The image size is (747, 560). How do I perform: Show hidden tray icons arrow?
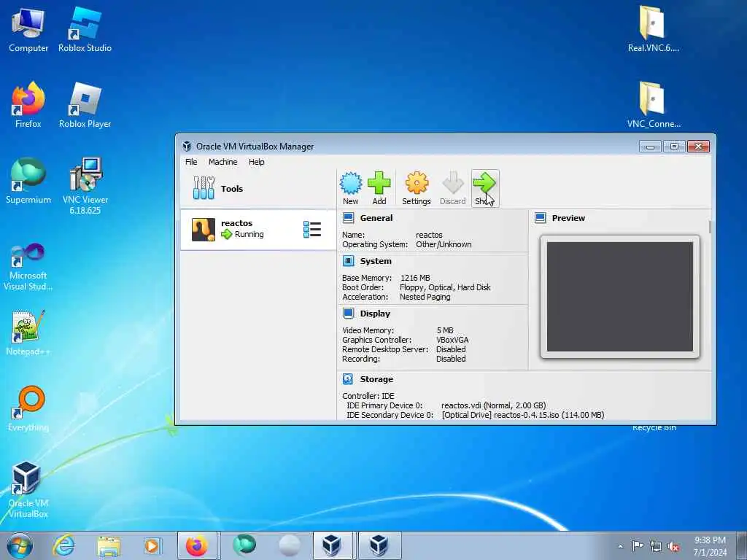coord(620,546)
